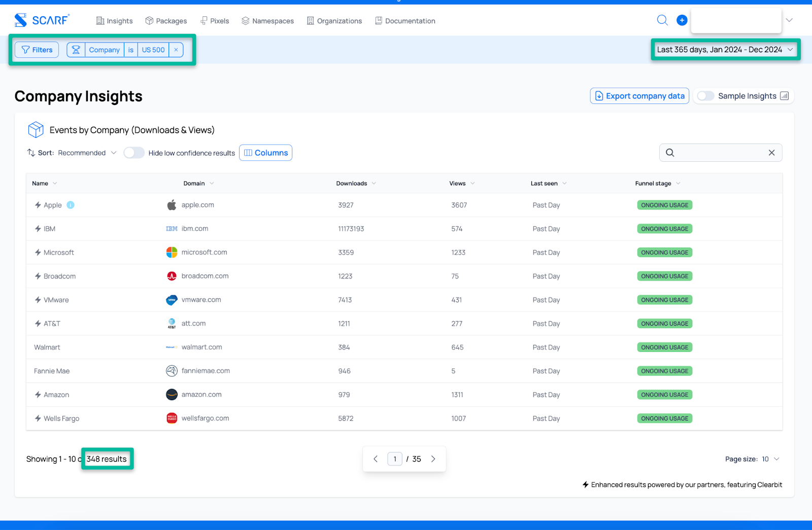Clear the table search with the X icon
Screen dimensions: 812x530
click(771, 153)
